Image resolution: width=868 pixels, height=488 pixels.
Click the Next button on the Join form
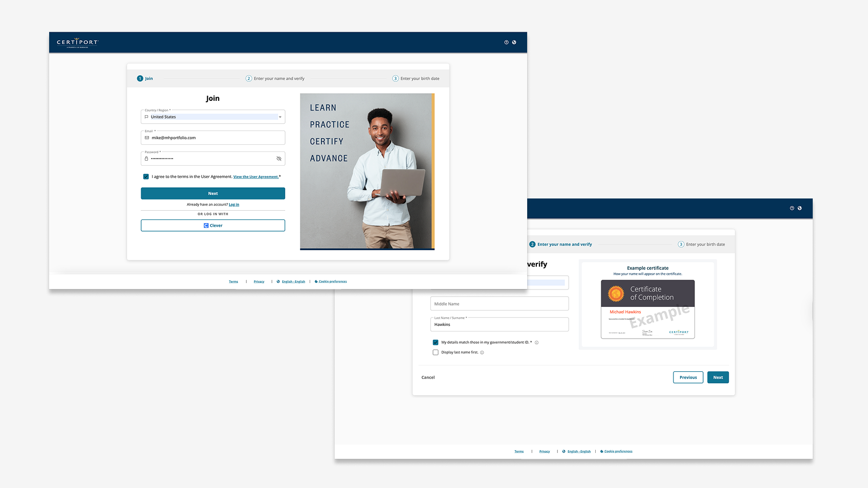click(x=213, y=193)
